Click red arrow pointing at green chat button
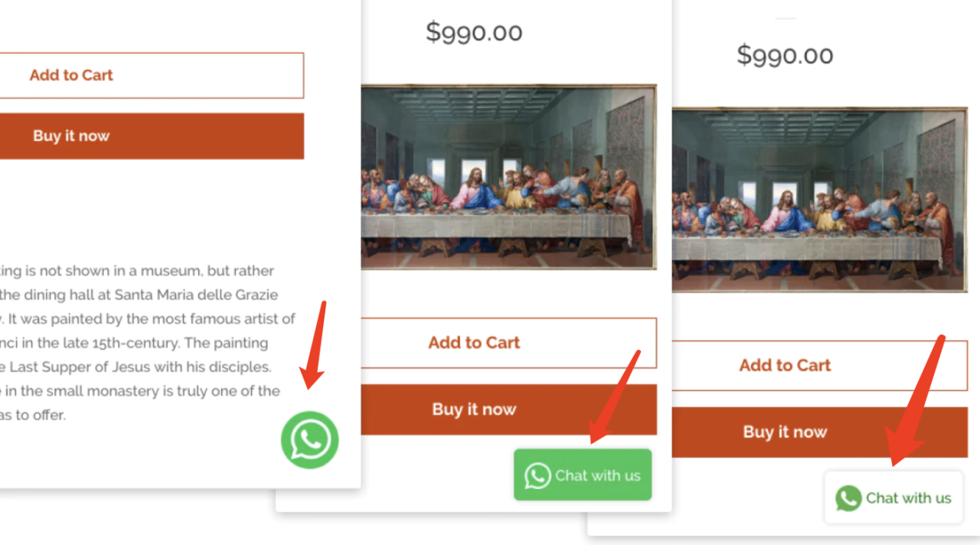 [614, 397]
